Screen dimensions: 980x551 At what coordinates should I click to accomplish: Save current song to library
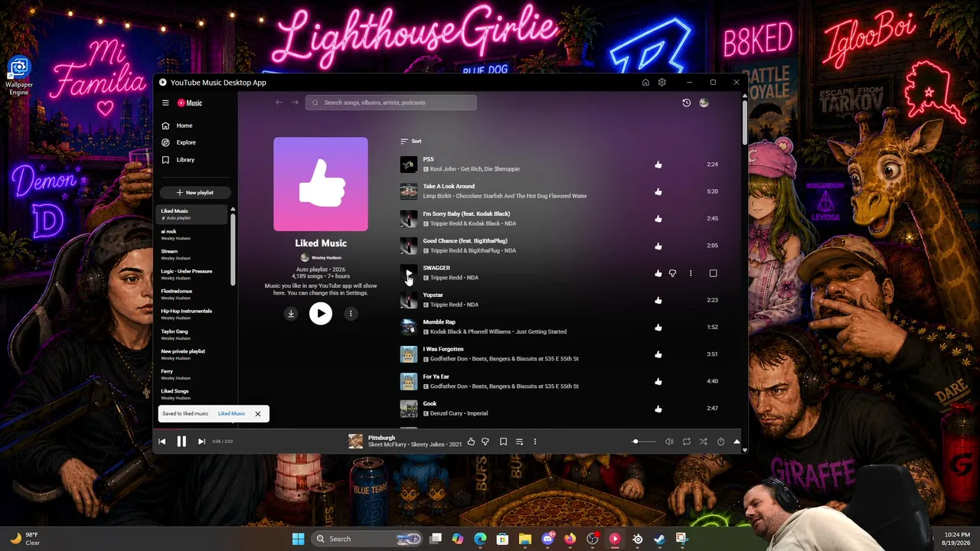click(x=503, y=442)
